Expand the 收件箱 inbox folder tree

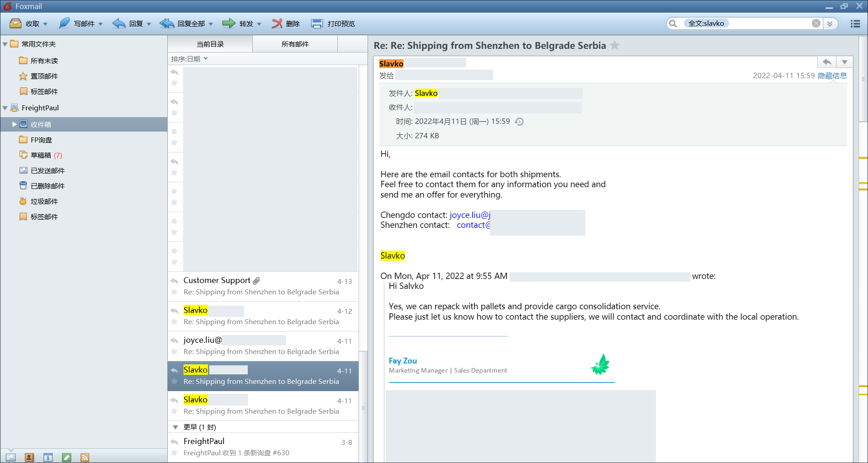(14, 124)
